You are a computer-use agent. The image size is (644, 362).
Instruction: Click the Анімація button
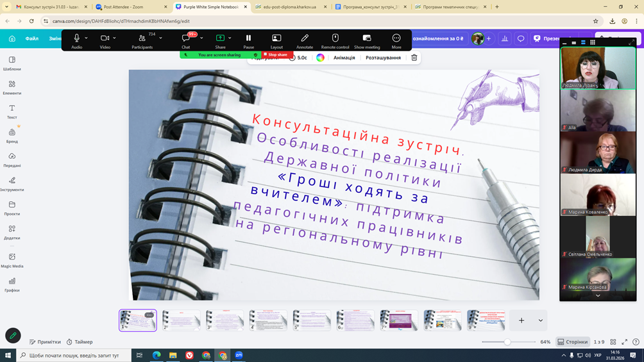pos(344,58)
